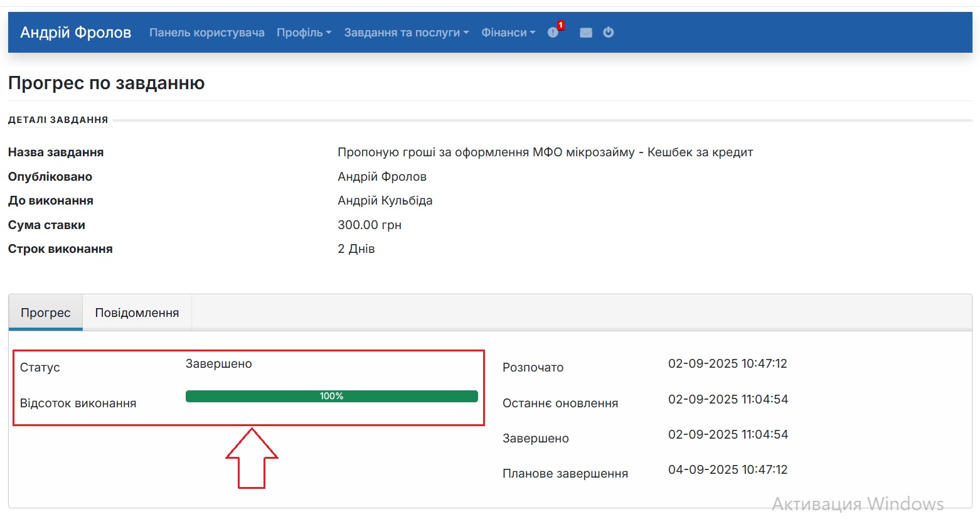Open the Фінанси dropdown

pyautogui.click(x=508, y=33)
